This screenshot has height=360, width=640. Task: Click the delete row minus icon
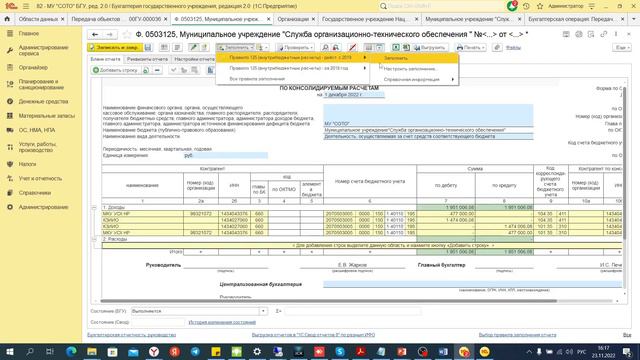[157, 70]
